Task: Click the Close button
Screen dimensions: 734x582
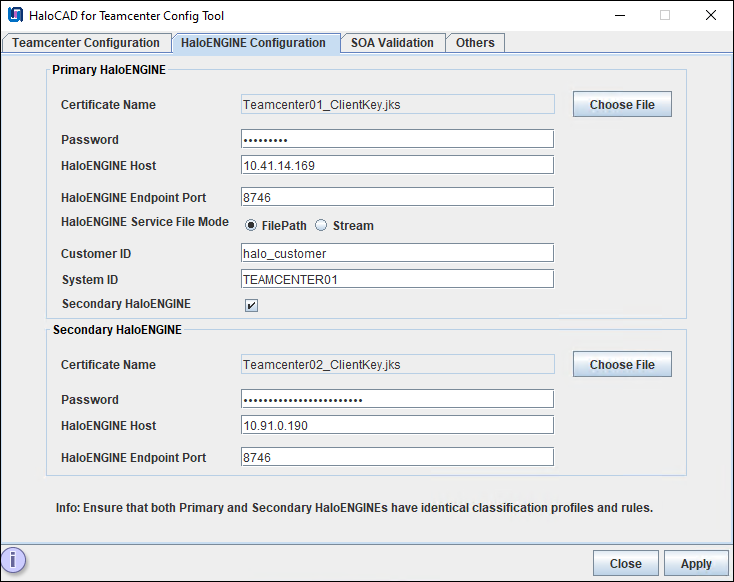Action: (x=625, y=563)
